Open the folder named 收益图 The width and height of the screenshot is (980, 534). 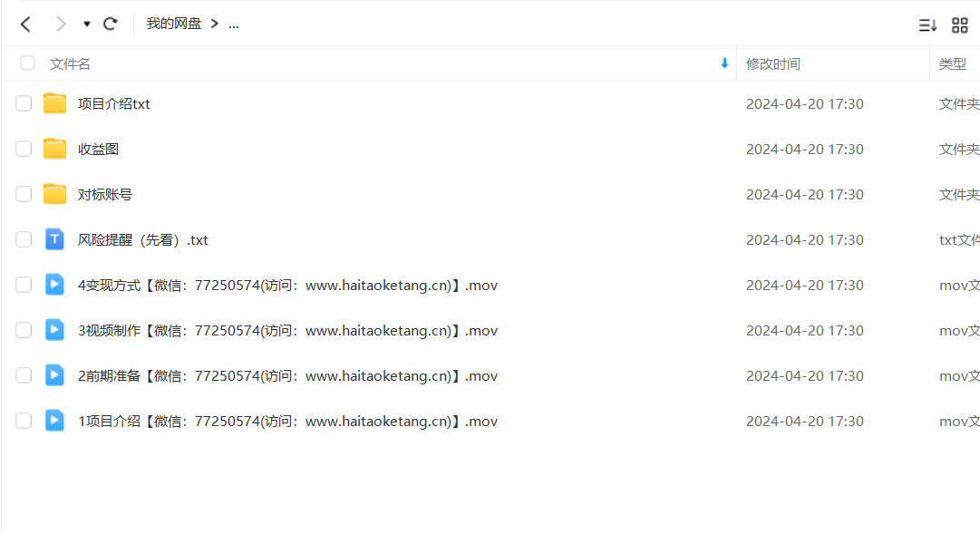coord(98,150)
